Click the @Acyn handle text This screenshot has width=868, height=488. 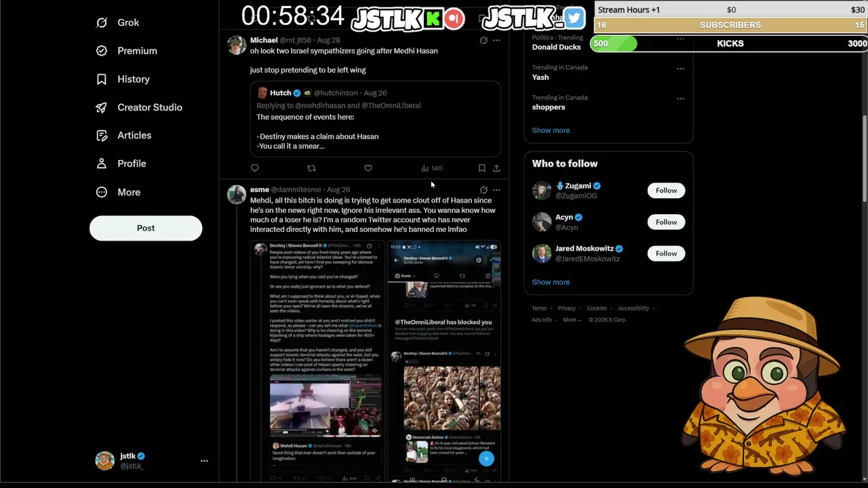click(x=567, y=228)
